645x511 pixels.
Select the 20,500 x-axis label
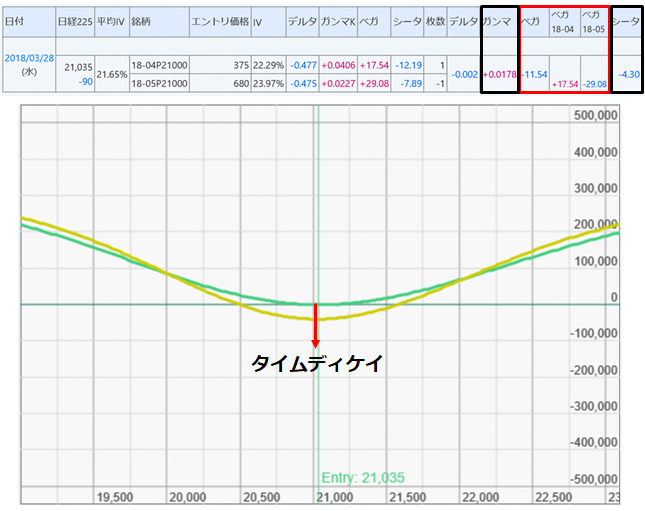(262, 497)
